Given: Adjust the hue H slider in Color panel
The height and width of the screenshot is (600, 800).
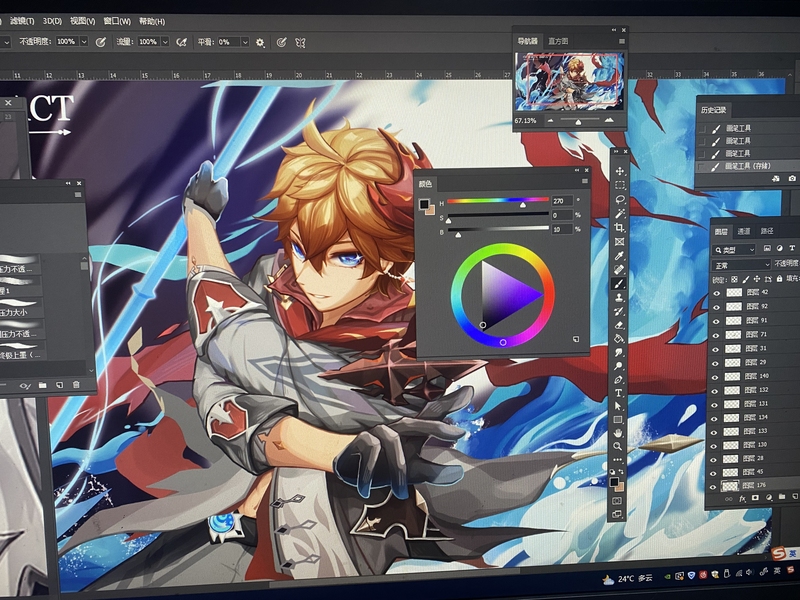Looking at the screenshot, I should click(498, 201).
